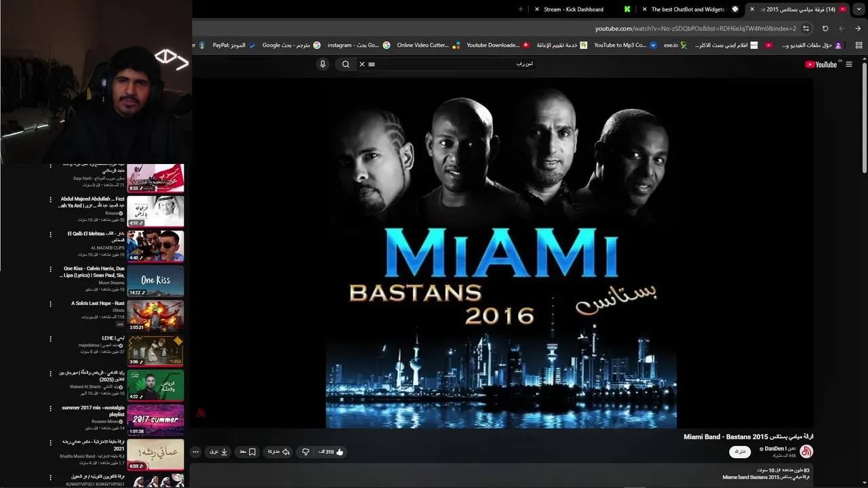Dislike the Miami Band video
The width and height of the screenshot is (868, 488).
[305, 451]
